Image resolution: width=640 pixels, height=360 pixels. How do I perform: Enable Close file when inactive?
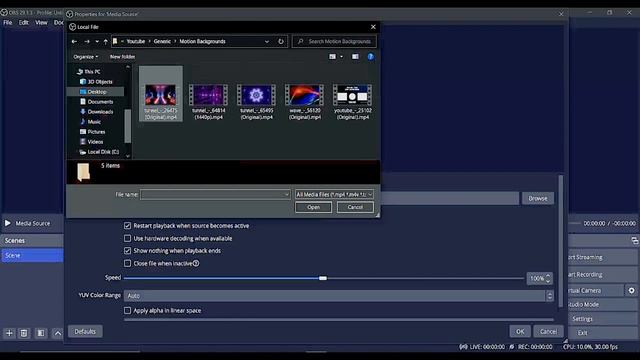coord(127,263)
